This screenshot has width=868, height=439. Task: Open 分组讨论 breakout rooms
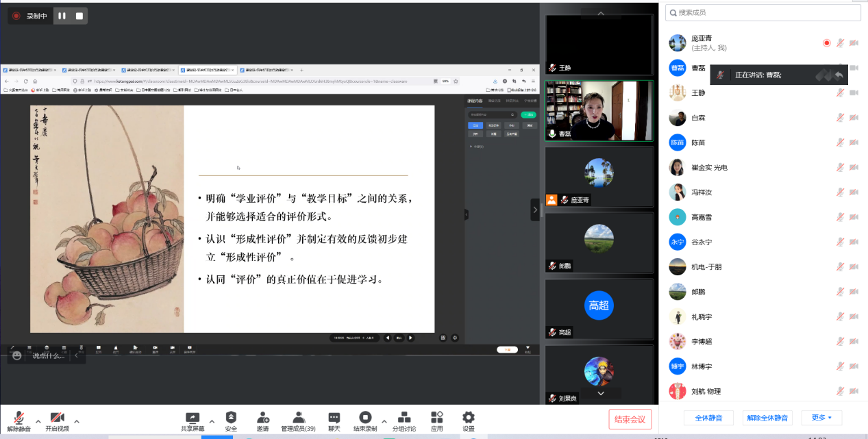[404, 421]
